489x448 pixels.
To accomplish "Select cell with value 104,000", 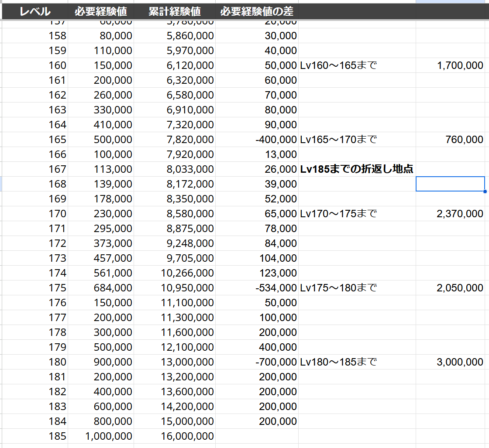I will click(257, 258).
